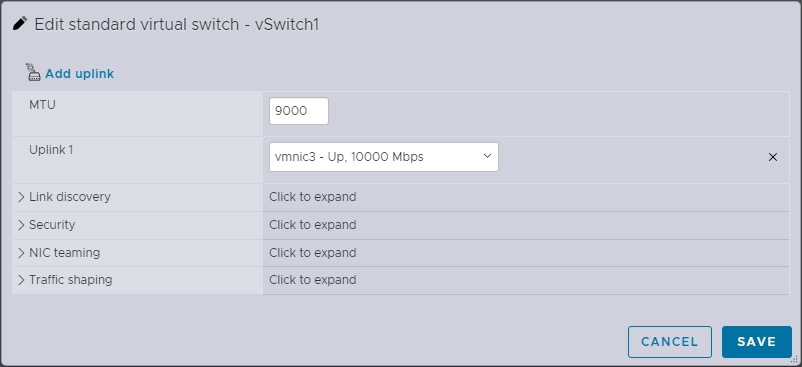Click the pencil edit icon in the dialog title

point(20,24)
